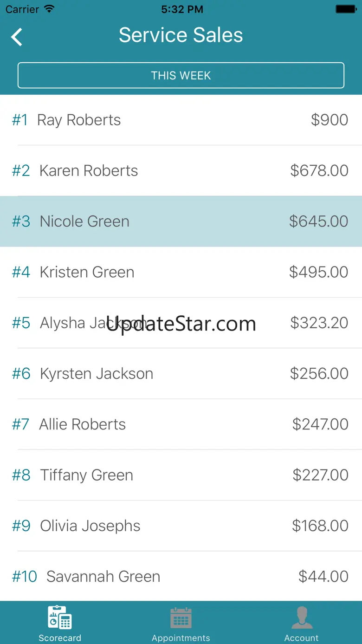Open Savannah Green's sales entry
This screenshot has height=644, width=362.
(x=181, y=576)
